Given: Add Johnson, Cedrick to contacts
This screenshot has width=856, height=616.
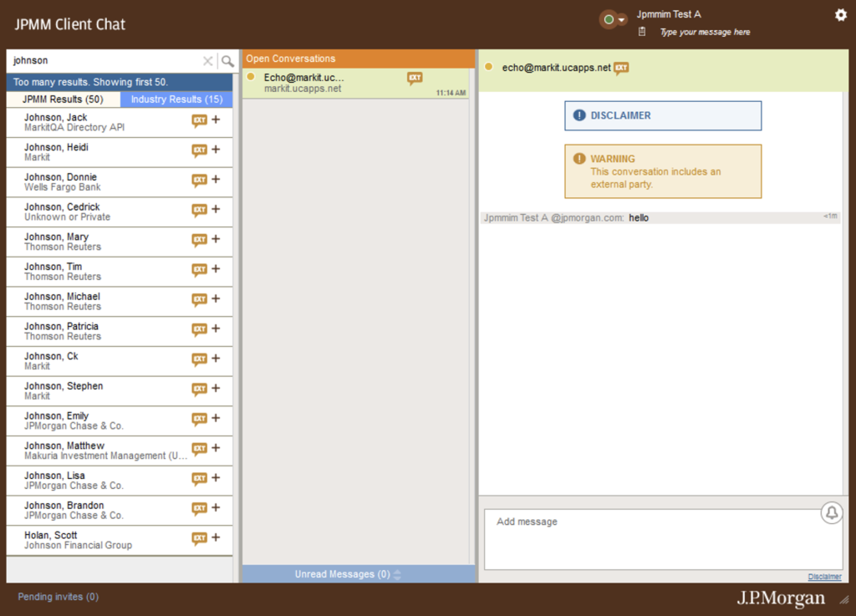Looking at the screenshot, I should [217, 209].
